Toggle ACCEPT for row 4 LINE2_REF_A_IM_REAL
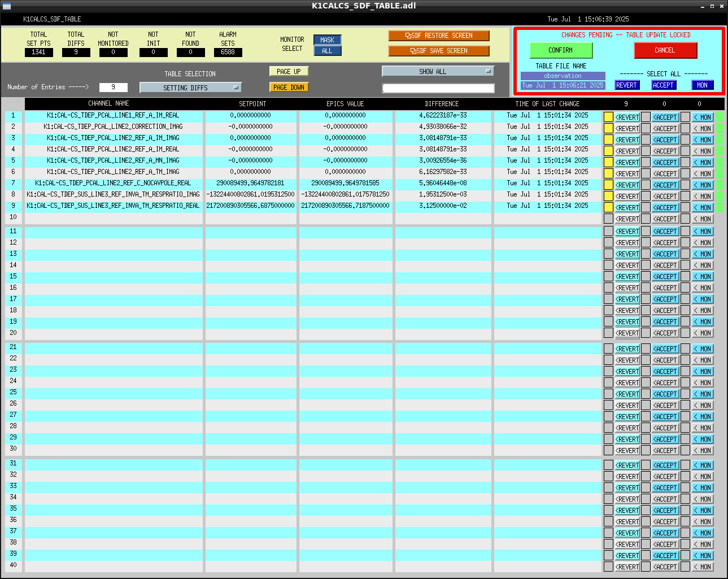 pos(665,151)
